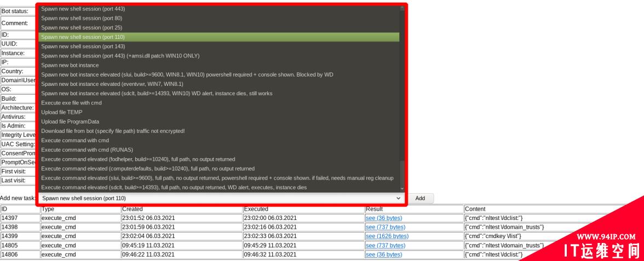Click task ID cell 14806
This screenshot has height=261, width=644.
pos(20,254)
